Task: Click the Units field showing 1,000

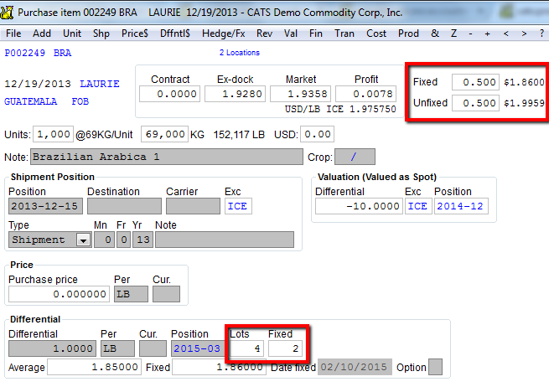Action: click(x=53, y=134)
